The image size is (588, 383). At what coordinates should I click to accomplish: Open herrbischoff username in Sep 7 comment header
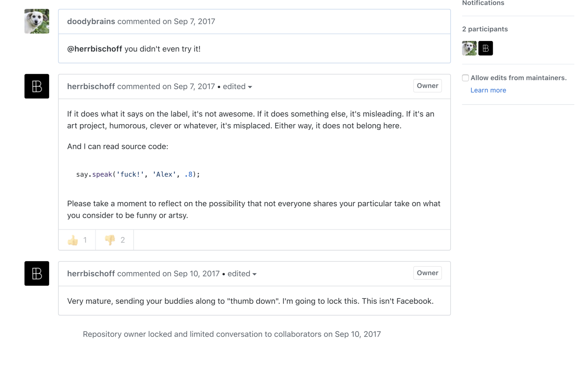click(91, 86)
